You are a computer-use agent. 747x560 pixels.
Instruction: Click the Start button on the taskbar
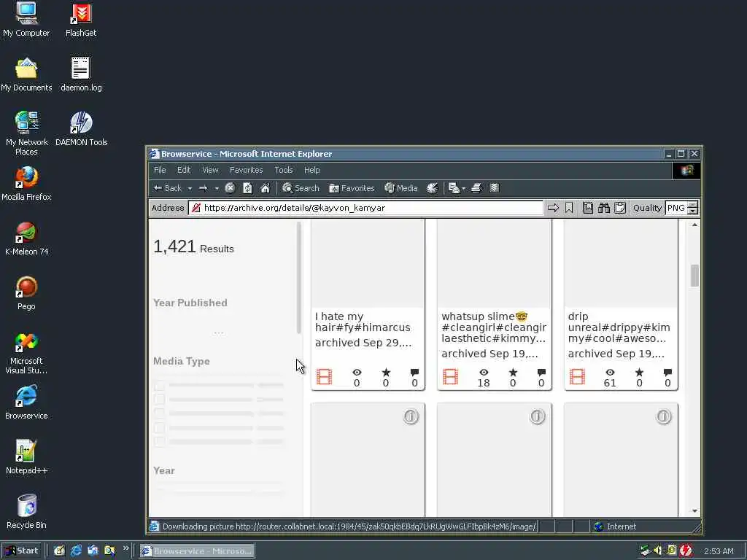coord(22,551)
